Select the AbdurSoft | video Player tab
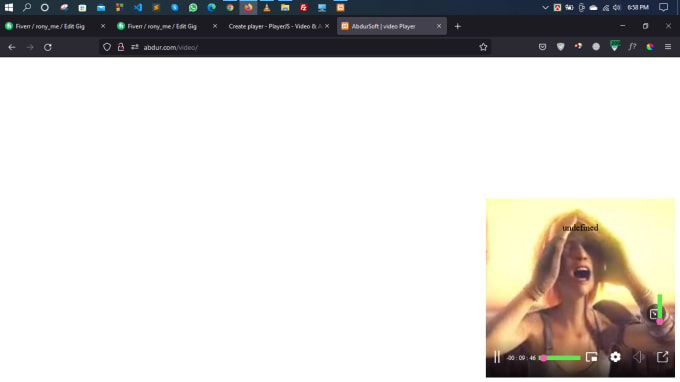This screenshot has width=680, height=382. click(392, 26)
